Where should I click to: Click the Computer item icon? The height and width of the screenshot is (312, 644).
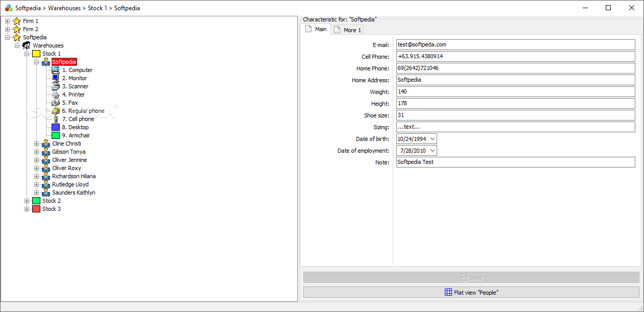coord(56,70)
